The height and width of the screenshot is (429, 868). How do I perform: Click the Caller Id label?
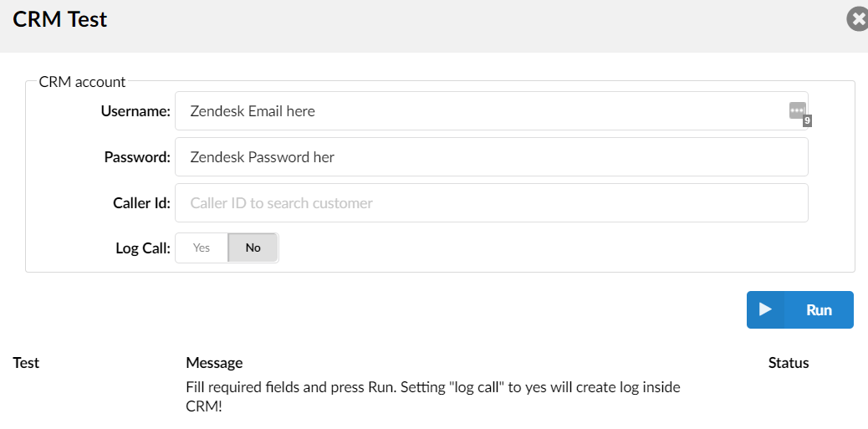coord(141,203)
